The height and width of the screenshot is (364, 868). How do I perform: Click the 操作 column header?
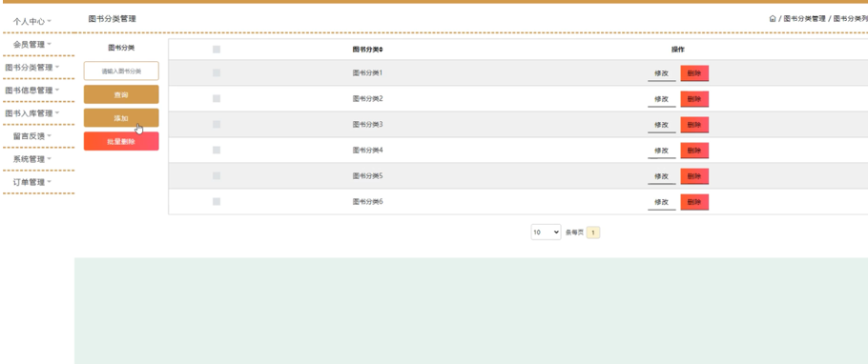pyautogui.click(x=677, y=50)
